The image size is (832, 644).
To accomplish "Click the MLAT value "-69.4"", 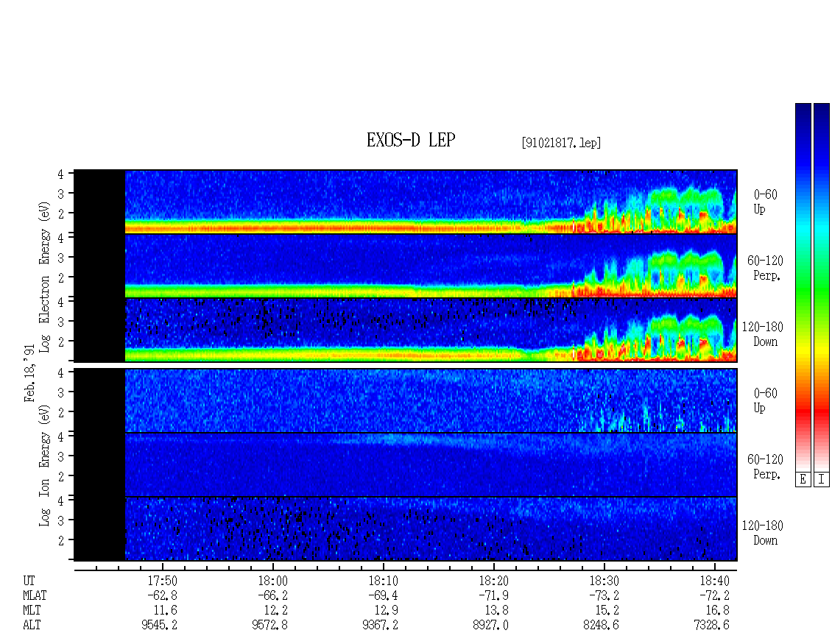I will [383, 595].
